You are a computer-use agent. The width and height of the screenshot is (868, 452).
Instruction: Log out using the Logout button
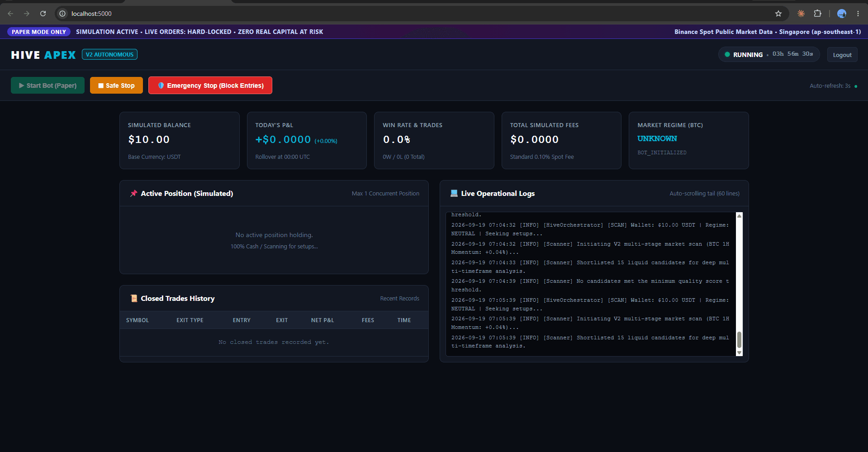tap(842, 55)
